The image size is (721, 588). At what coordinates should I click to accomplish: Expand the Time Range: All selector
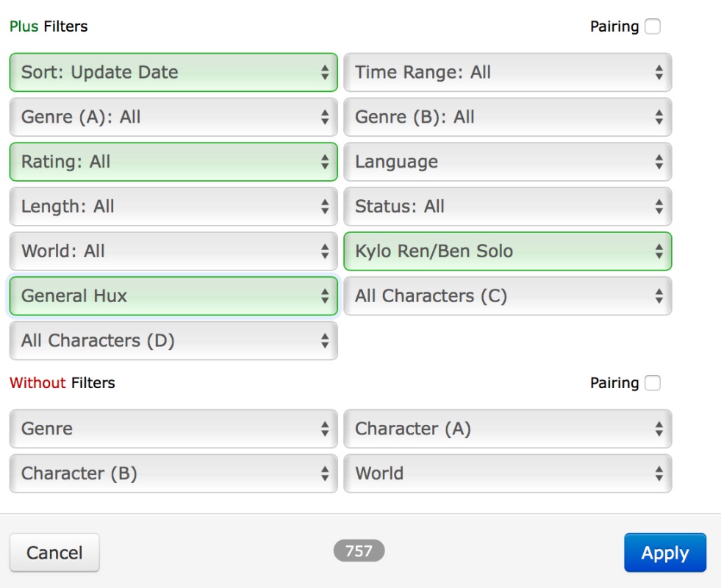point(507,72)
